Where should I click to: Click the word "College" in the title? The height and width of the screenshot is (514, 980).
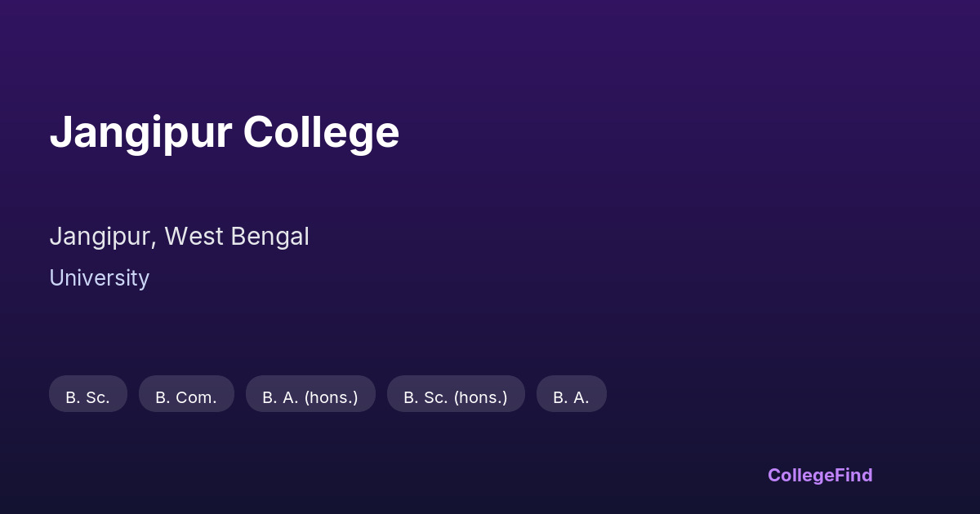pos(321,132)
